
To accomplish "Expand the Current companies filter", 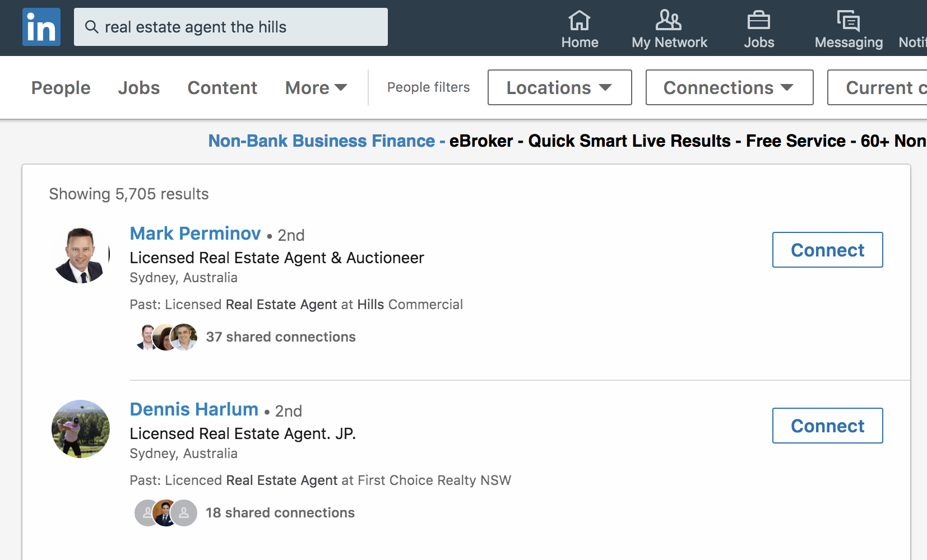I will point(877,87).
